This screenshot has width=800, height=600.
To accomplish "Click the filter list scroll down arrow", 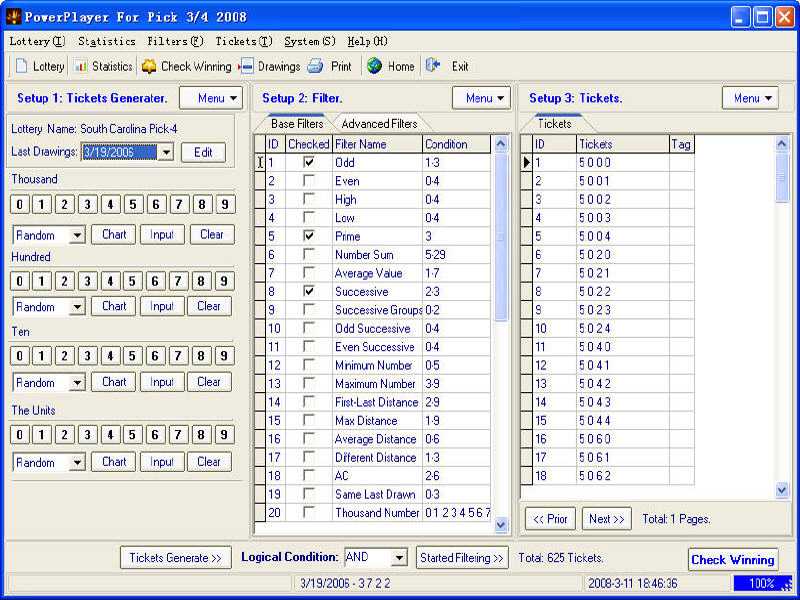I will pos(501,524).
